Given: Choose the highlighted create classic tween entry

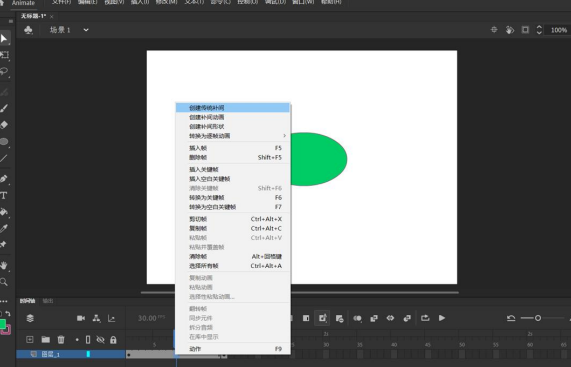Looking at the screenshot, I should [x=233, y=108].
